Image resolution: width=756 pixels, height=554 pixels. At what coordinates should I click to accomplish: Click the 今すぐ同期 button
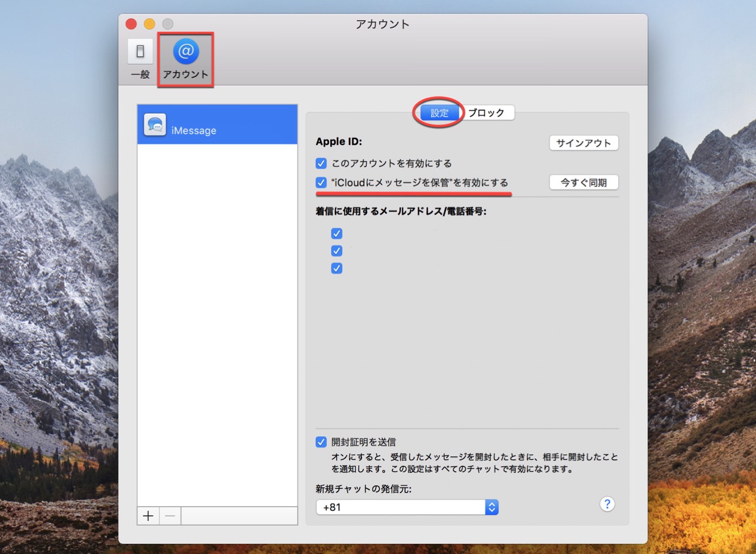click(x=584, y=183)
